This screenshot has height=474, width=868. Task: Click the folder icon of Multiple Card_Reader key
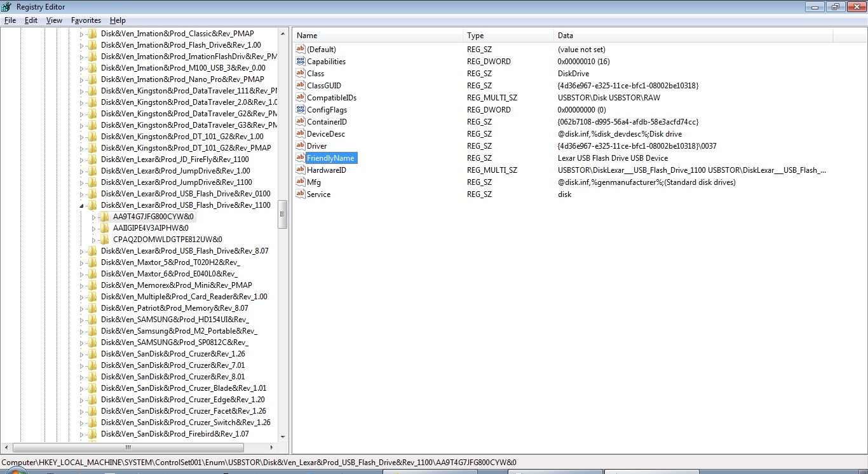[x=93, y=297]
